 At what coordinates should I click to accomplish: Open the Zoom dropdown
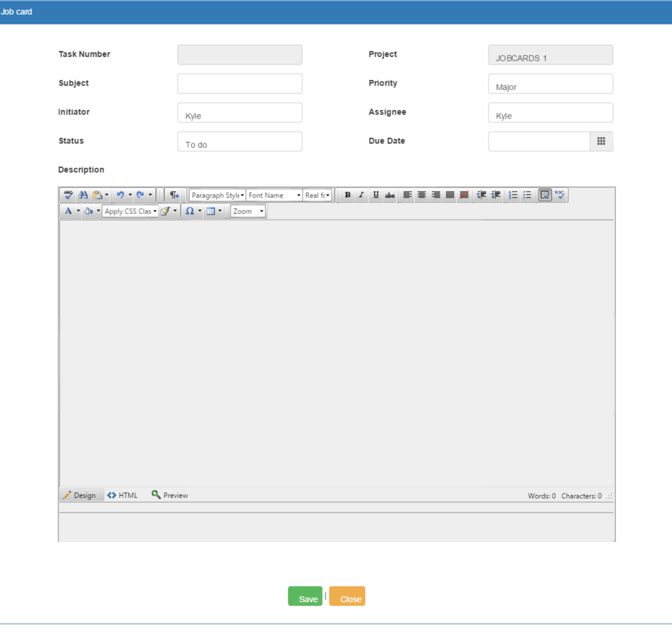(248, 211)
